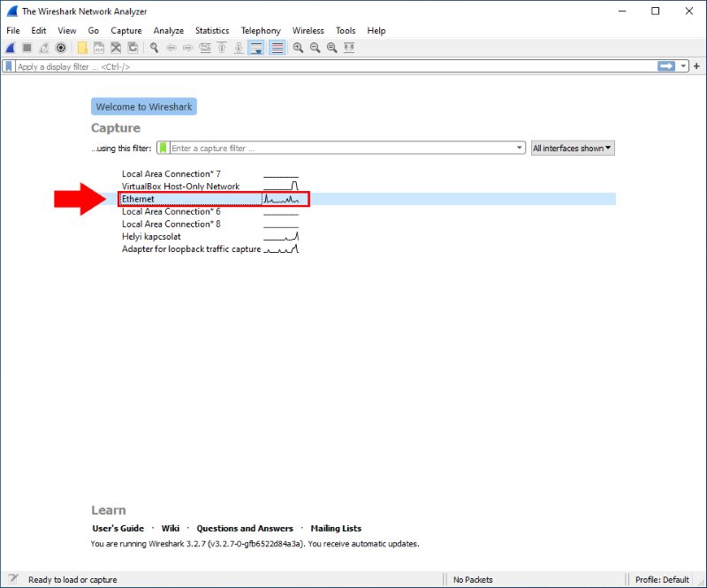
Task: Open the View menu
Action: [x=67, y=31]
